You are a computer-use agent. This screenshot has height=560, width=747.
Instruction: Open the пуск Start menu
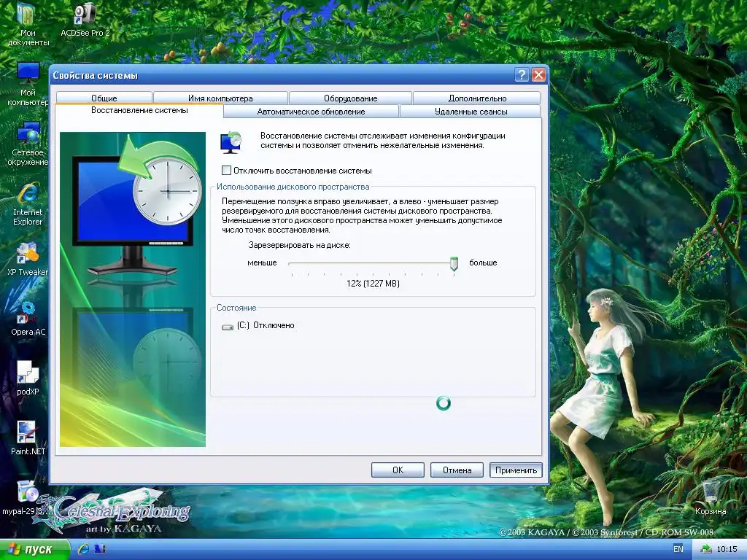coord(35,550)
